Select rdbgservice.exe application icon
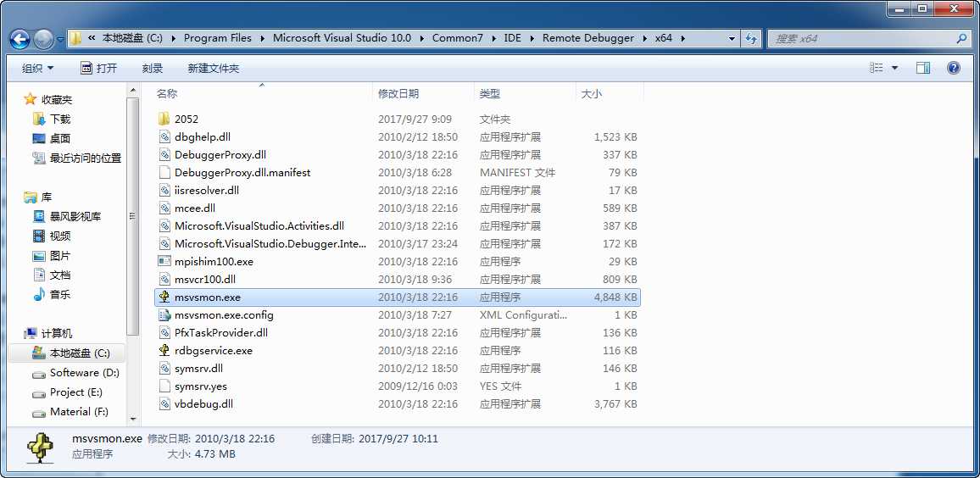The height and width of the screenshot is (478, 980). [164, 351]
